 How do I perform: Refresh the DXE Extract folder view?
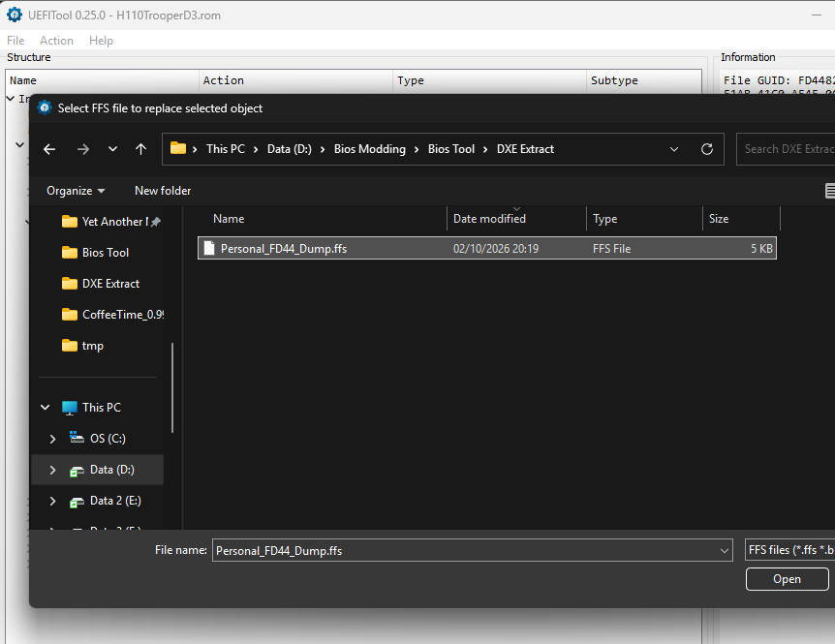(x=707, y=149)
